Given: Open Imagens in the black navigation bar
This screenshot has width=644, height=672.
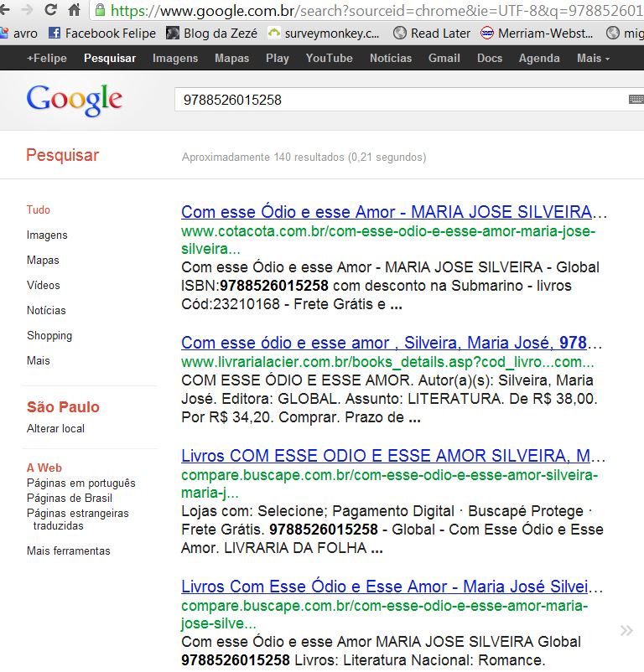Looking at the screenshot, I should click(175, 58).
